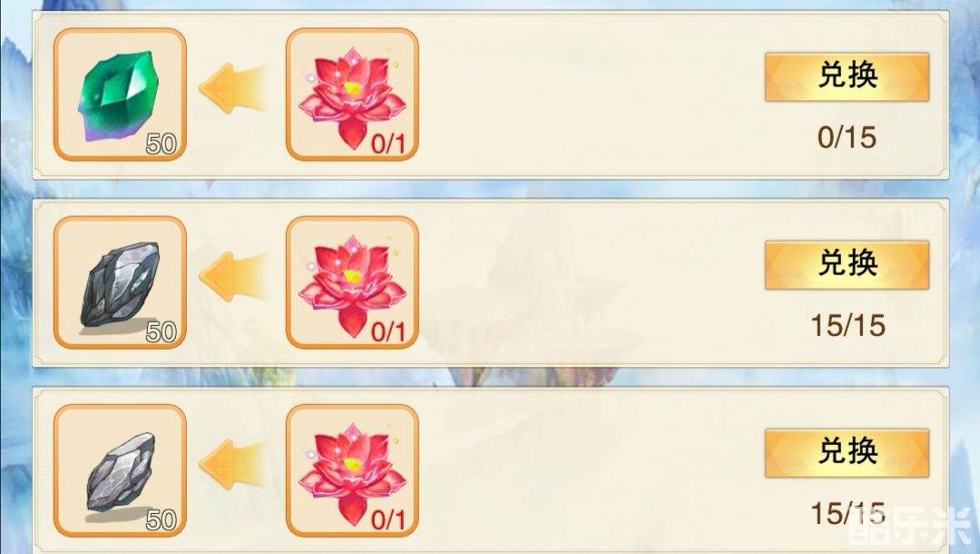Tap the 15/15 counter in dark ore row
980x554 pixels.
click(848, 325)
